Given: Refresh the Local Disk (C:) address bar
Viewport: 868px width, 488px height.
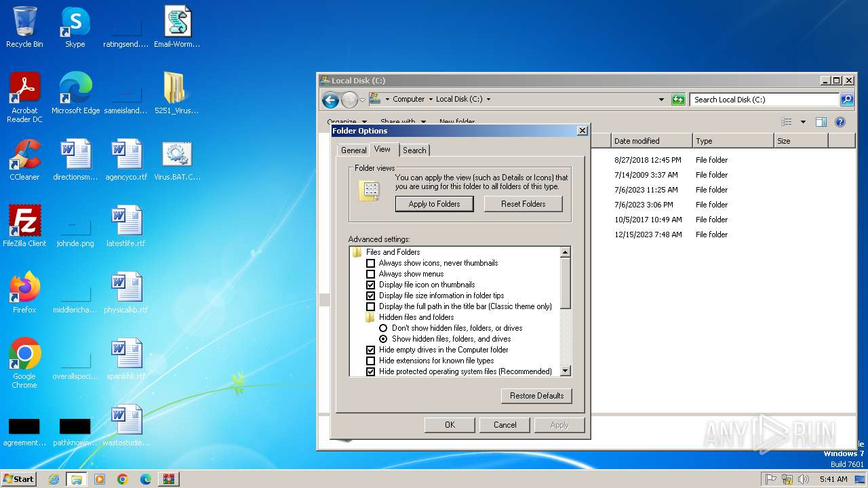Looking at the screenshot, I should pyautogui.click(x=678, y=100).
